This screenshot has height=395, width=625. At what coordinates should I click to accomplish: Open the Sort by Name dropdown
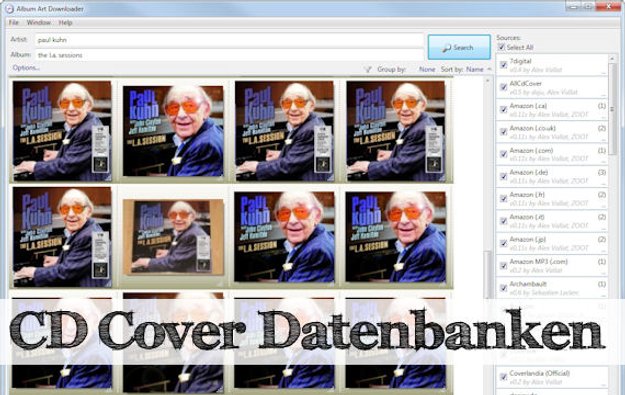474,69
